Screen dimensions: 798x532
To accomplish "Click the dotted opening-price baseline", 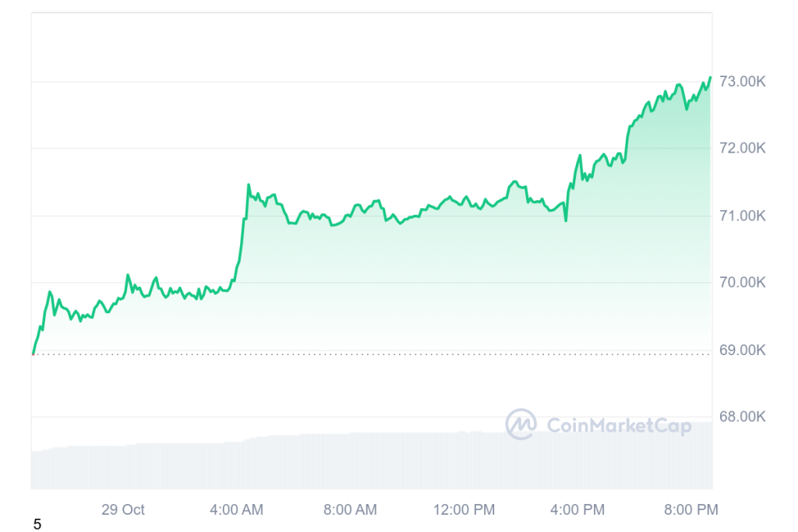I will click(390, 354).
